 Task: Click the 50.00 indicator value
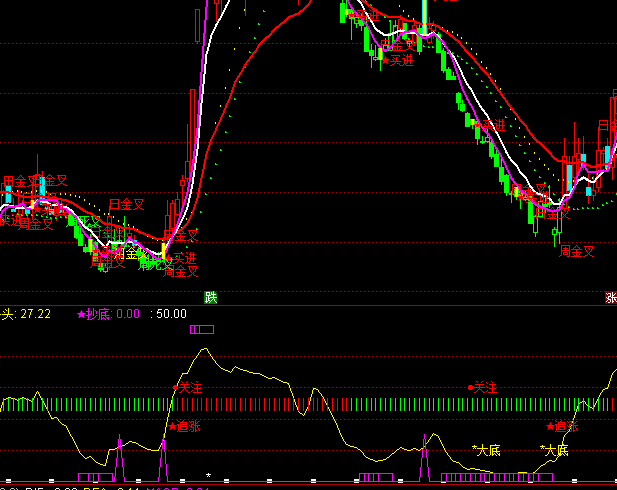tap(168, 314)
